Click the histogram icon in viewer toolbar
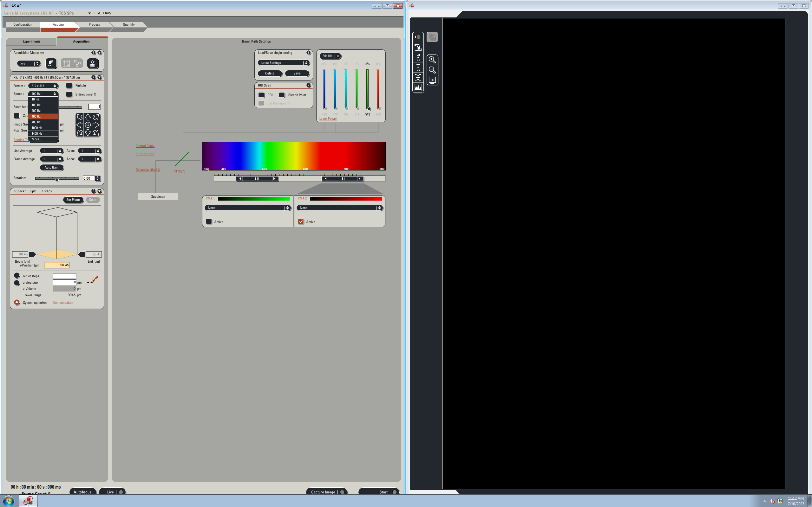The height and width of the screenshot is (507, 812). (418, 88)
